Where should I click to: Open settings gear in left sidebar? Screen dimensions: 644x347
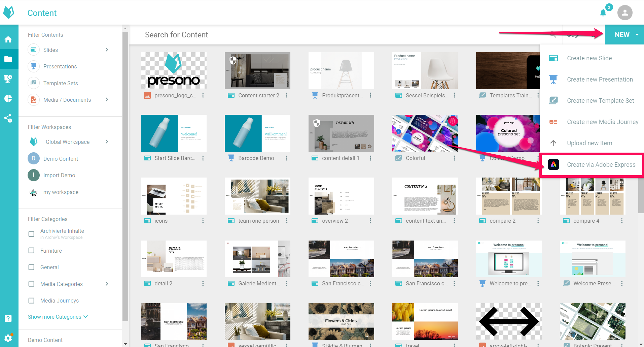coord(8,338)
